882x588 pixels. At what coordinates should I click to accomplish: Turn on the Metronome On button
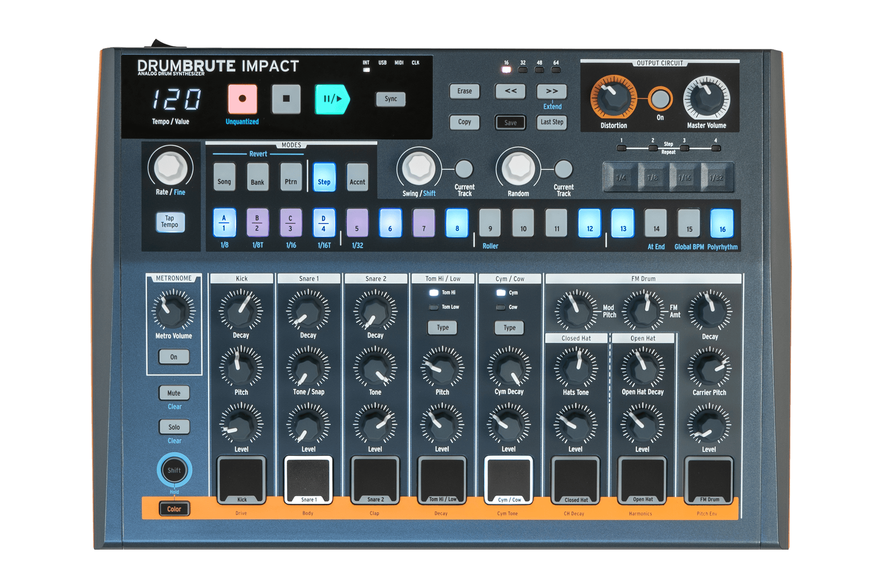click(x=174, y=357)
